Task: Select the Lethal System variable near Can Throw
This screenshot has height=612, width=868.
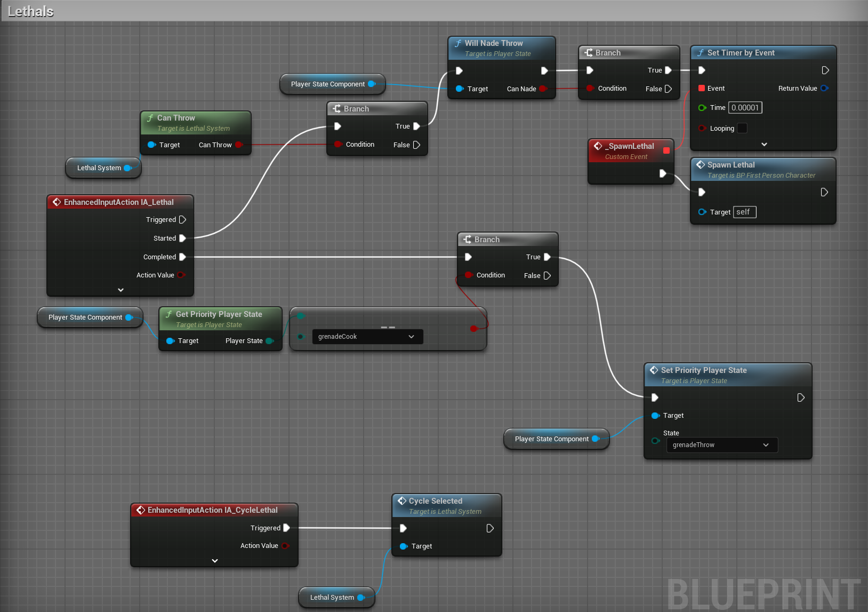Action: click(103, 168)
